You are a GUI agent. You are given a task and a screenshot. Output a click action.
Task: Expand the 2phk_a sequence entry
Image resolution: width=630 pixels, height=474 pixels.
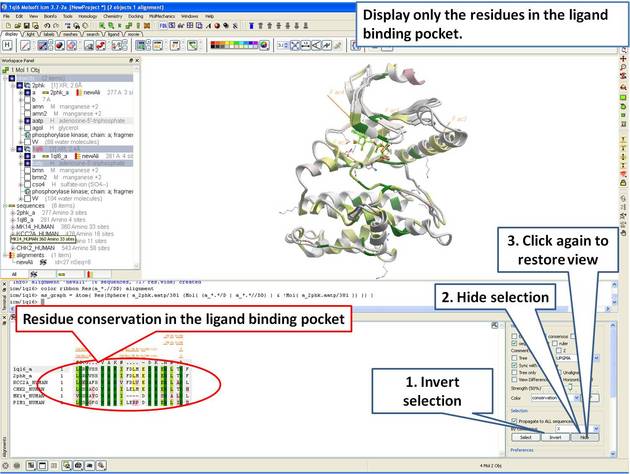click(x=13, y=212)
